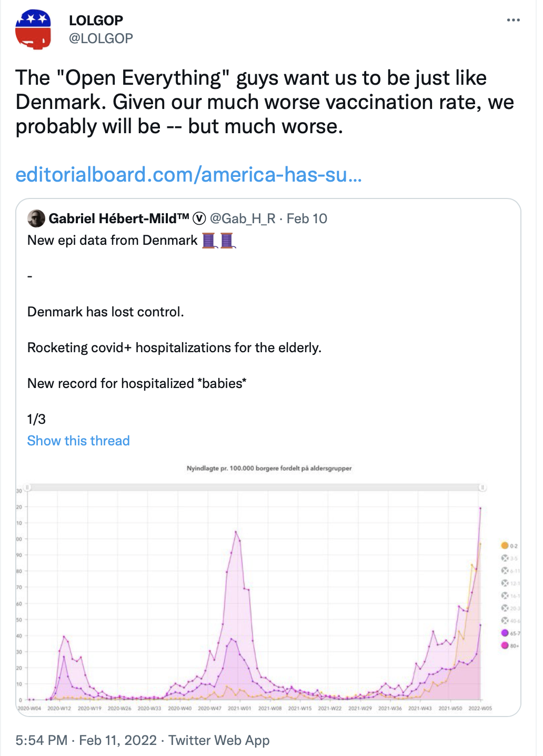Toggle the orange 0-2 age legend marker

[x=505, y=545]
